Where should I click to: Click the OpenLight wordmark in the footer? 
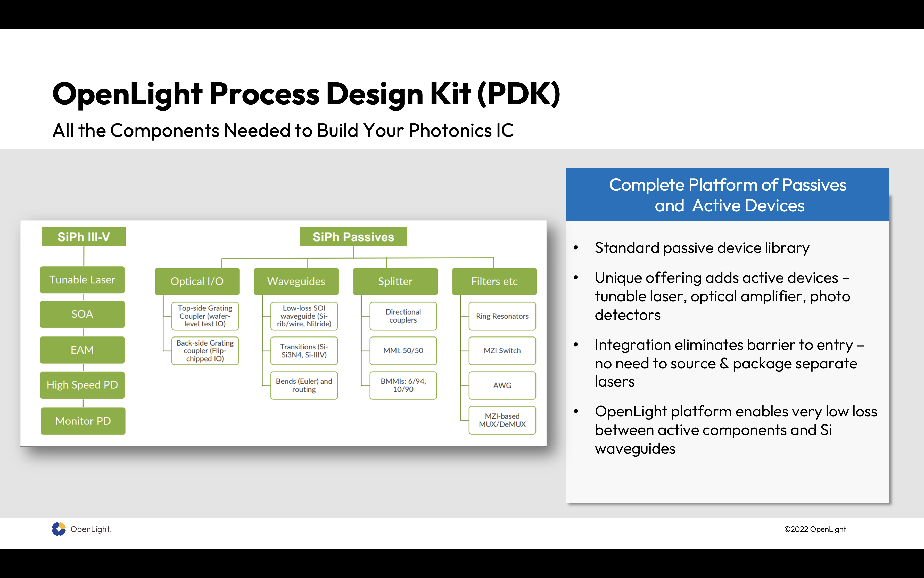point(91,529)
